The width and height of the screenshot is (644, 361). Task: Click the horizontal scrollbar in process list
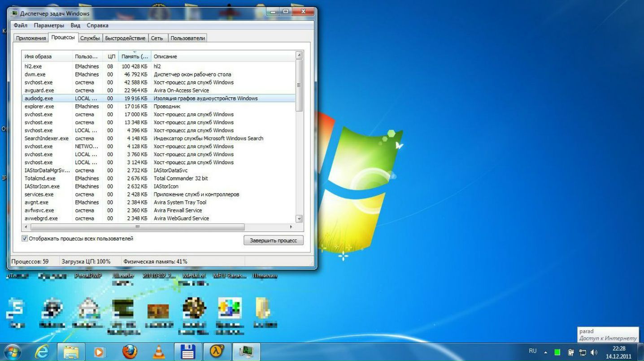[x=137, y=227]
